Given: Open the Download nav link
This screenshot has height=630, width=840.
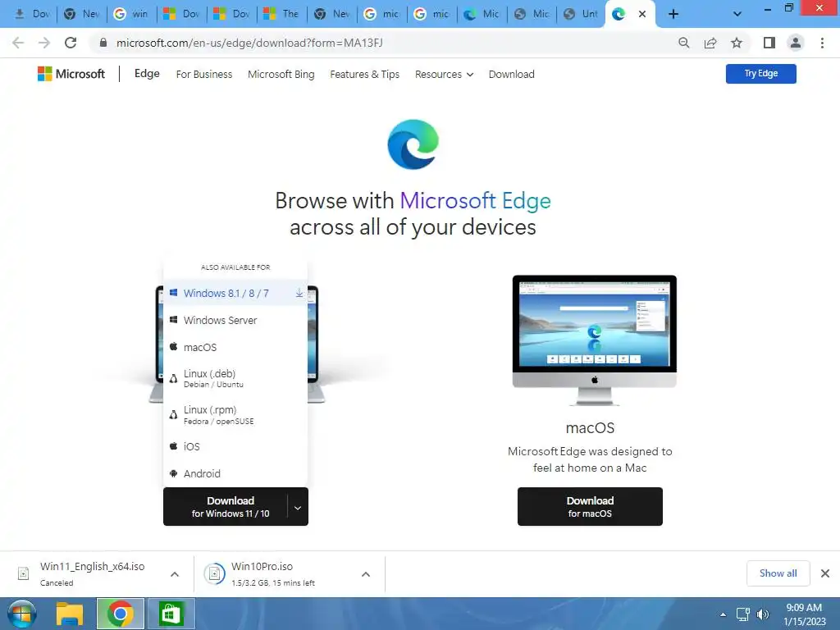Looking at the screenshot, I should pyautogui.click(x=512, y=75).
